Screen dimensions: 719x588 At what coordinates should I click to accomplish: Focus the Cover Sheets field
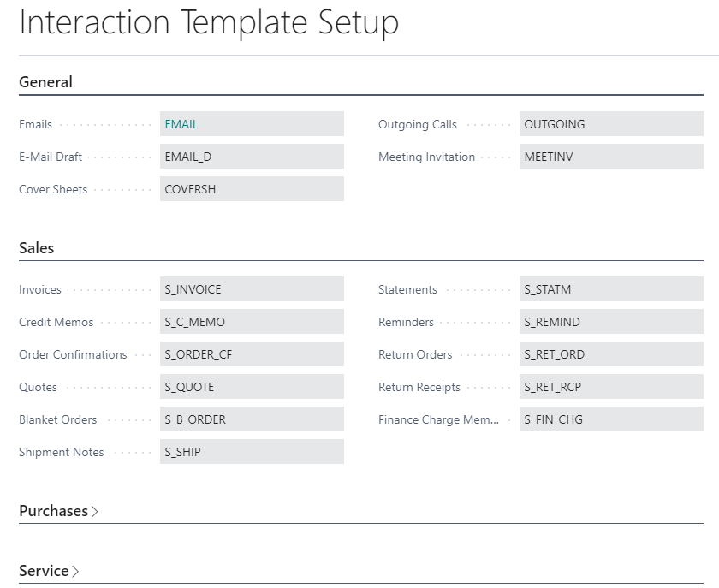(252, 189)
